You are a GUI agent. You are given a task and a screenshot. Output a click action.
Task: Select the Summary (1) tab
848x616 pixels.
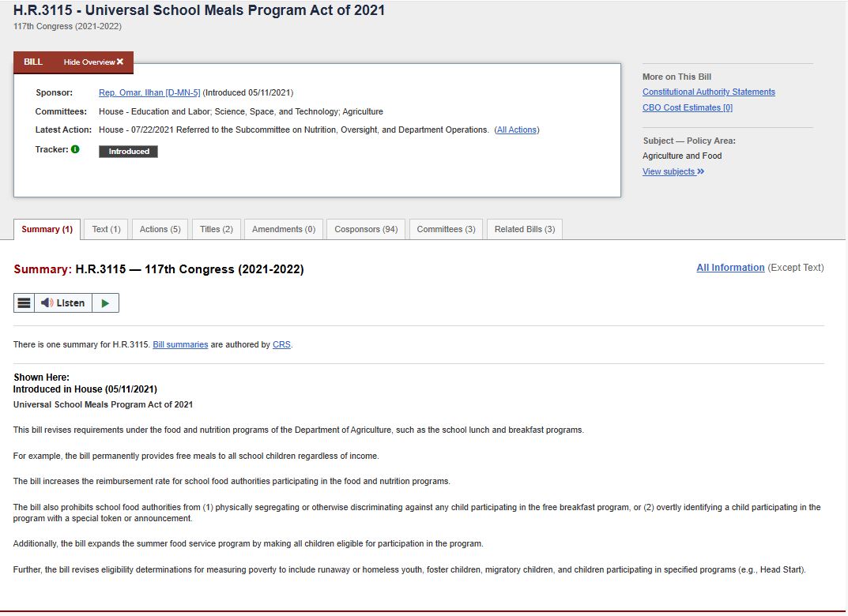[47, 229]
